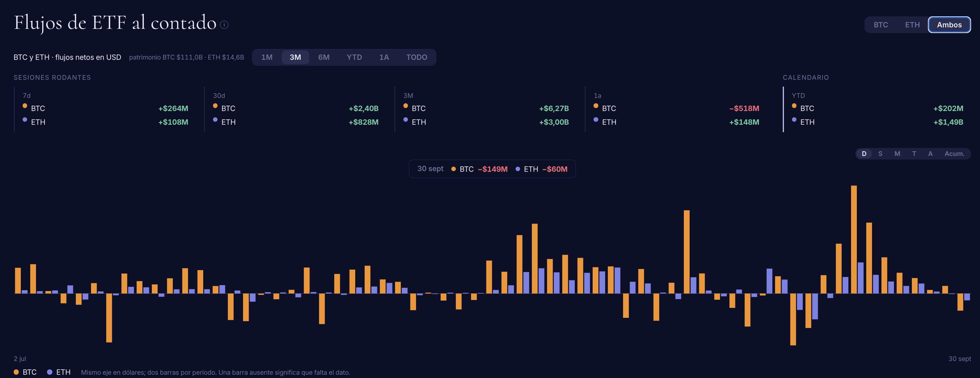Click the tallest orange BTC bar in chart

click(x=854, y=239)
